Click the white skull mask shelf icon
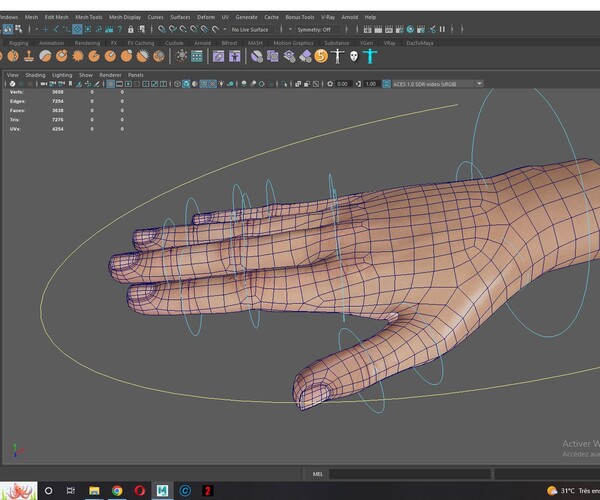 354,56
